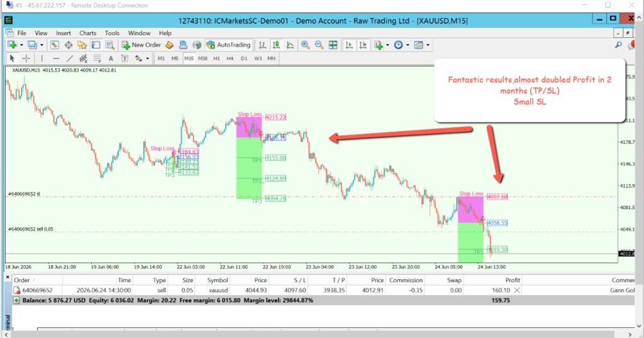Open the Help menu
The height and width of the screenshot is (338, 644).
[165, 33]
